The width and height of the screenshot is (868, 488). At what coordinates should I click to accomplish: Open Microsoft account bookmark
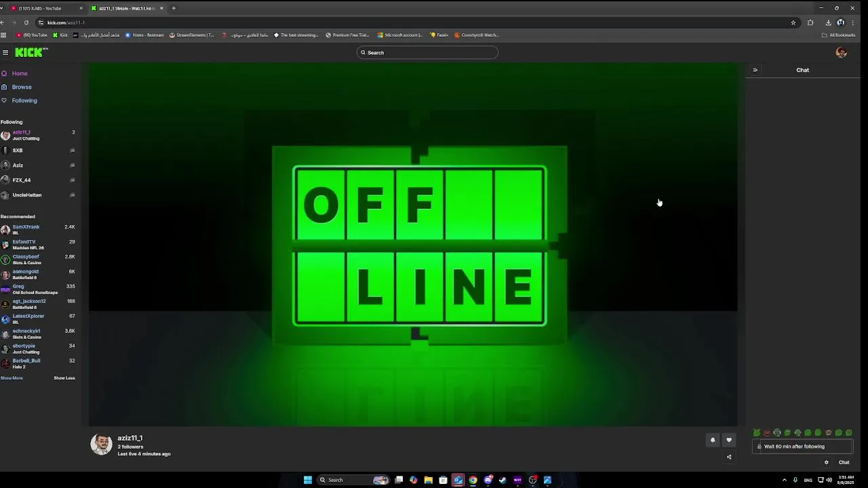tap(400, 35)
